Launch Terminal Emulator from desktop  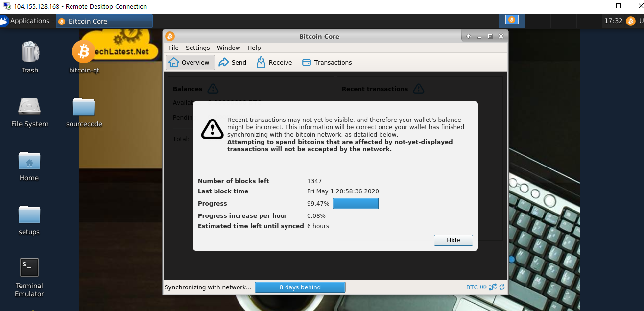coord(29,277)
